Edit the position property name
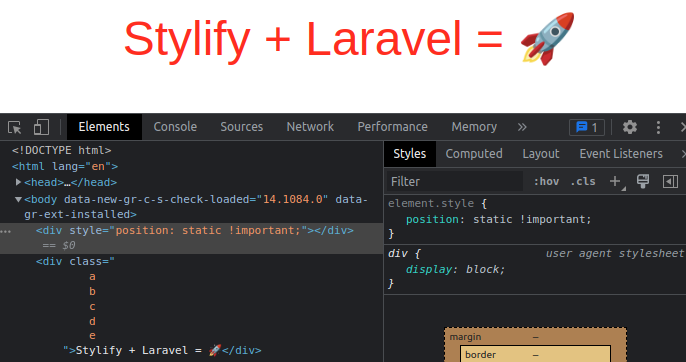Screen dimensions: 686x362 click(x=433, y=219)
